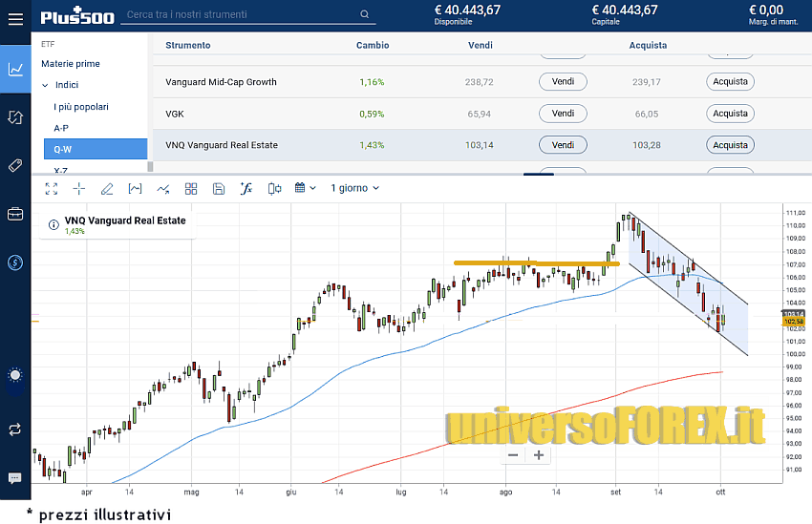812x524 pixels.
Task: Open the hamburger main menu
Action: coord(15,16)
